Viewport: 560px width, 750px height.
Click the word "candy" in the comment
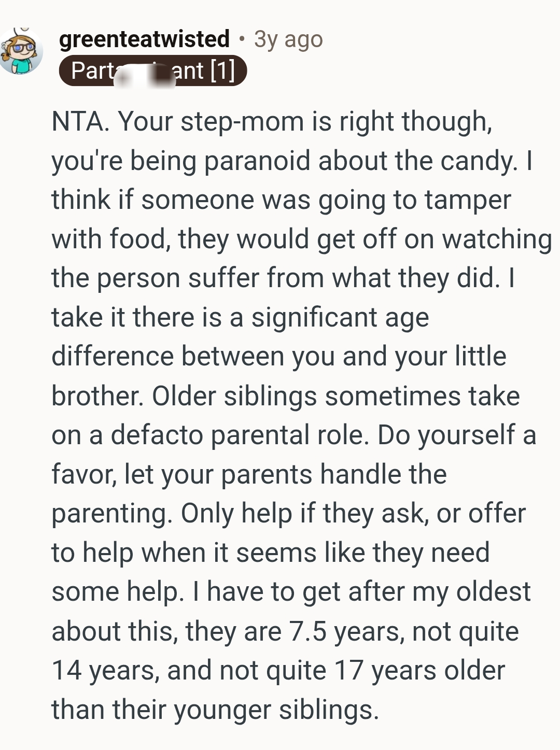(x=478, y=161)
